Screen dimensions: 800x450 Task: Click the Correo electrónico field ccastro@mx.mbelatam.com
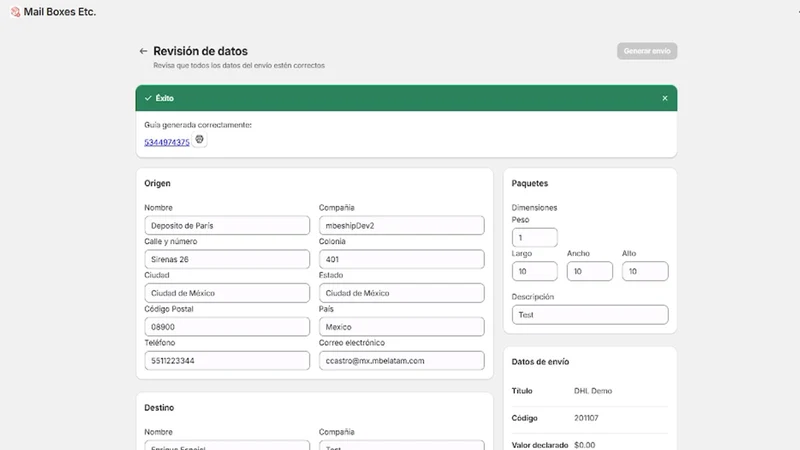pos(402,361)
